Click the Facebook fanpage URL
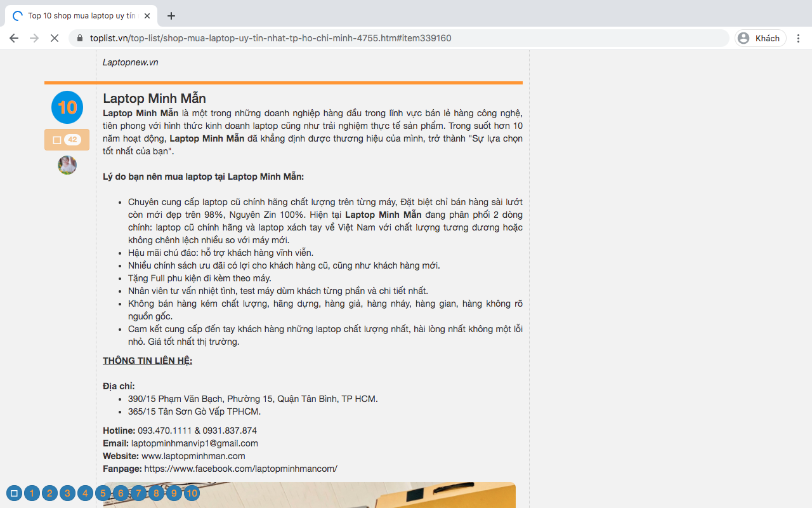This screenshot has width=812, height=508. coord(240,469)
